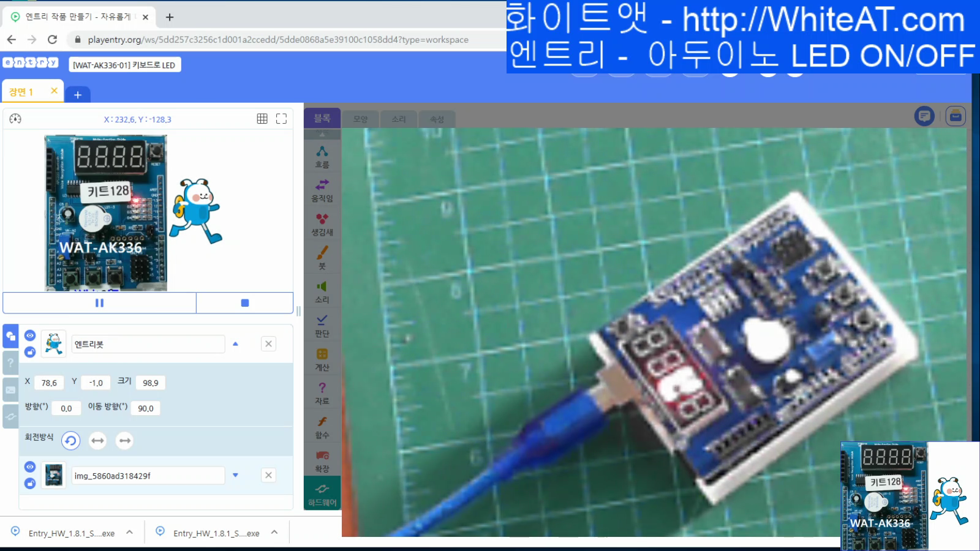Select no-rotation method arrow

click(124, 440)
